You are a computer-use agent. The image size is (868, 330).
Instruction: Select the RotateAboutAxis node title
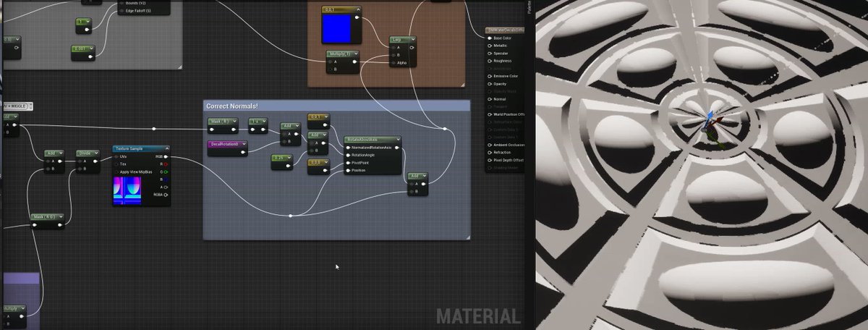coord(363,140)
